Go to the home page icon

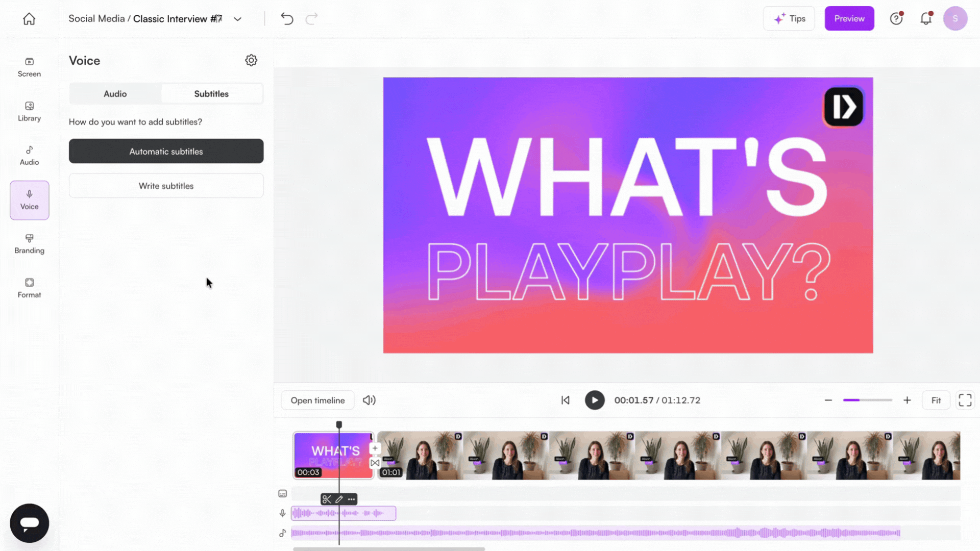pos(29,19)
